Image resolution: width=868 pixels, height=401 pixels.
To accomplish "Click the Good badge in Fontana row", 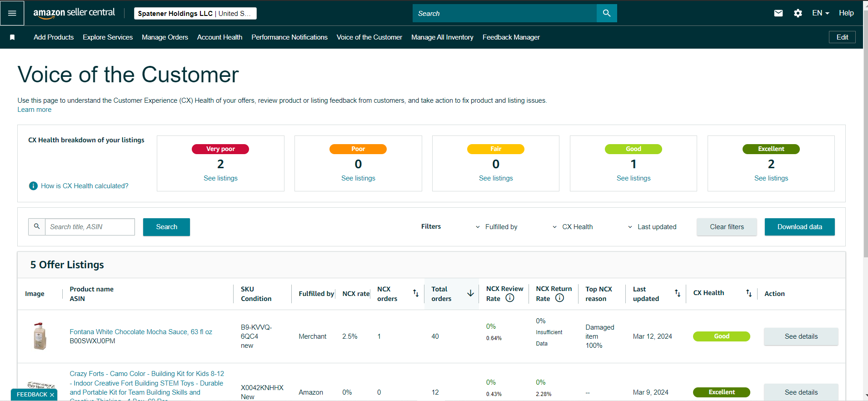I will pos(722,336).
